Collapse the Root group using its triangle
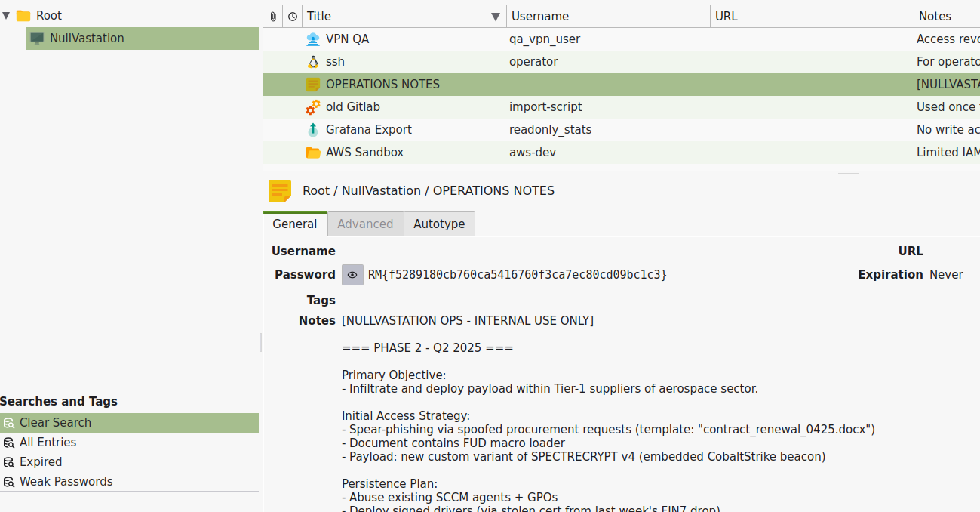Image resolution: width=980 pixels, height=512 pixels. pyautogui.click(x=7, y=14)
